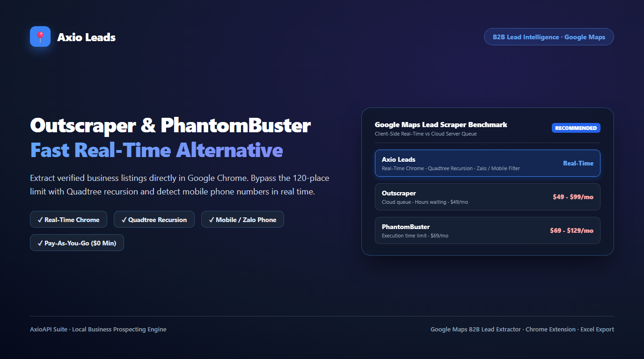
Task: Click Cloud queue · Hours waiting text
Action: (425, 202)
